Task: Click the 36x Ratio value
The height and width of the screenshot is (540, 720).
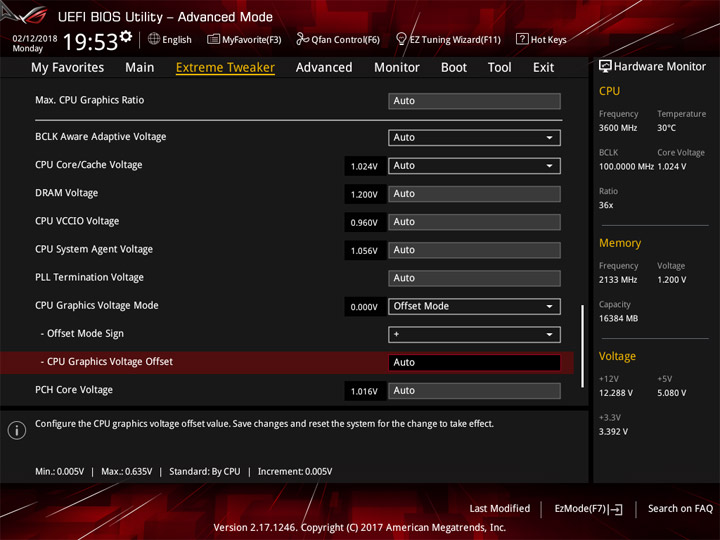Action: coord(606,205)
